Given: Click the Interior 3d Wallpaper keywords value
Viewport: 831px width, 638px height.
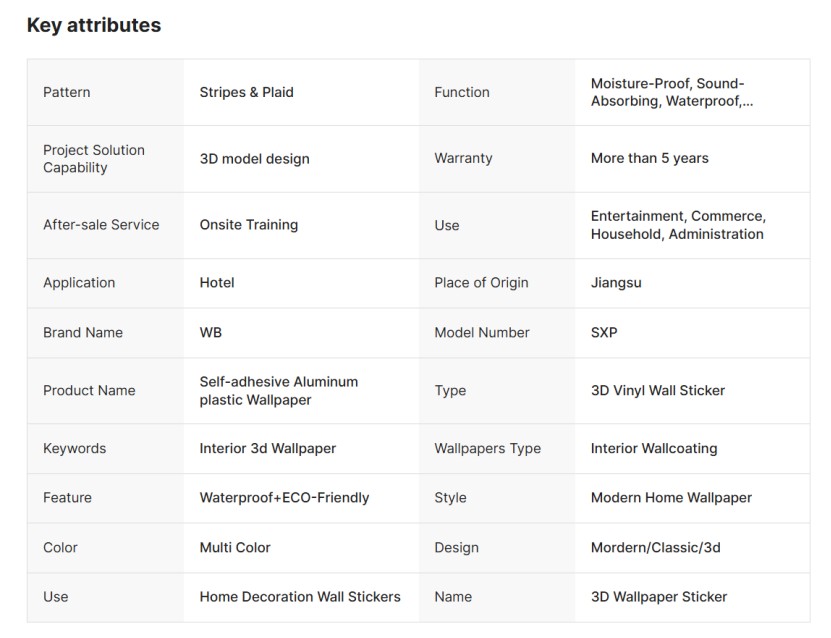Looking at the screenshot, I should pyautogui.click(x=267, y=449).
